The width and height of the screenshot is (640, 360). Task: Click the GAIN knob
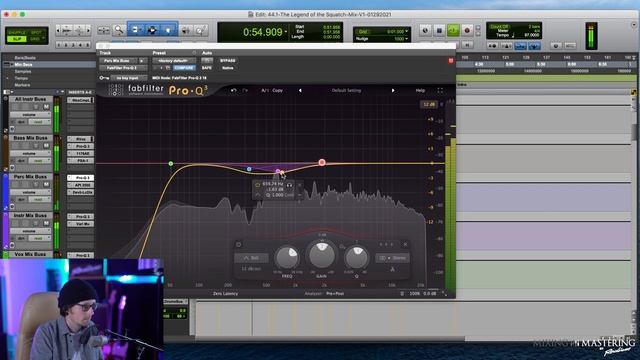tap(322, 255)
